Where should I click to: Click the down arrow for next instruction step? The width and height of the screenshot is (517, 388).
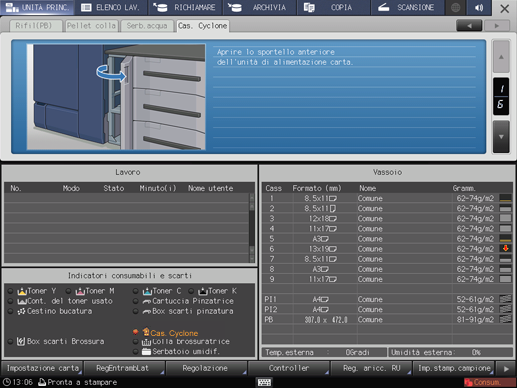pyautogui.click(x=501, y=136)
